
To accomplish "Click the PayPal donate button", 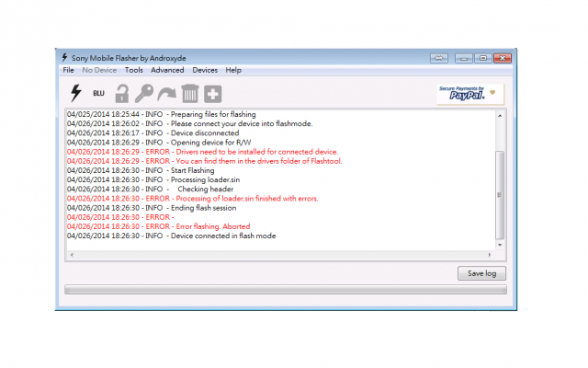I will point(470,94).
